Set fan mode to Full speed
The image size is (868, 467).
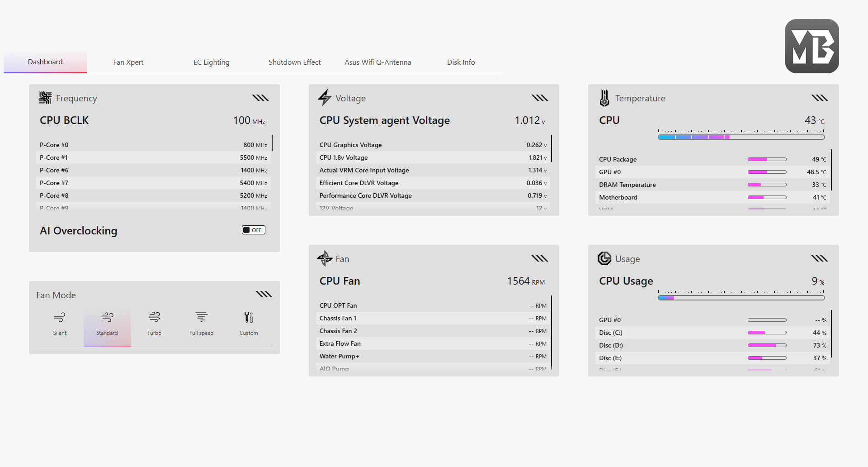tap(201, 317)
